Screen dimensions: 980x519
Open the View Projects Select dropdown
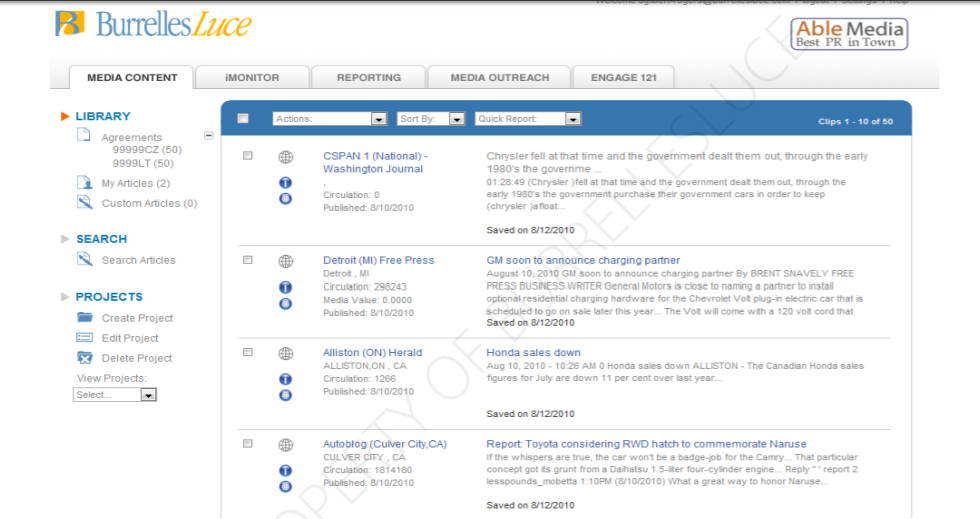pos(114,395)
